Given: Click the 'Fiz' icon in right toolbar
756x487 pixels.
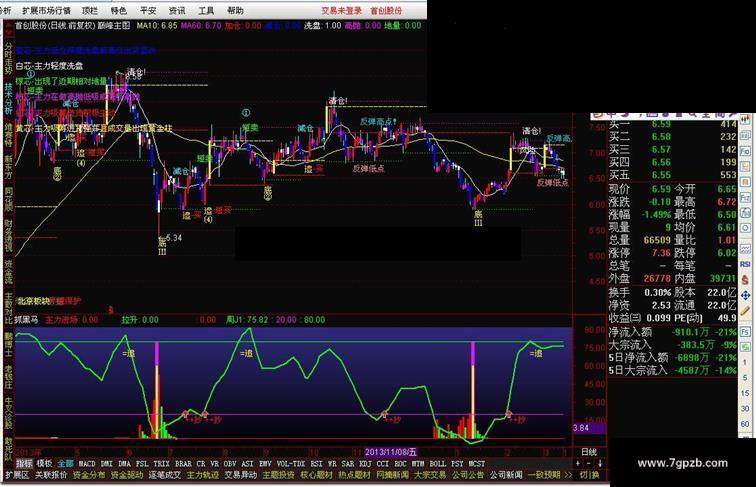Looking at the screenshot, I should coord(745,198).
